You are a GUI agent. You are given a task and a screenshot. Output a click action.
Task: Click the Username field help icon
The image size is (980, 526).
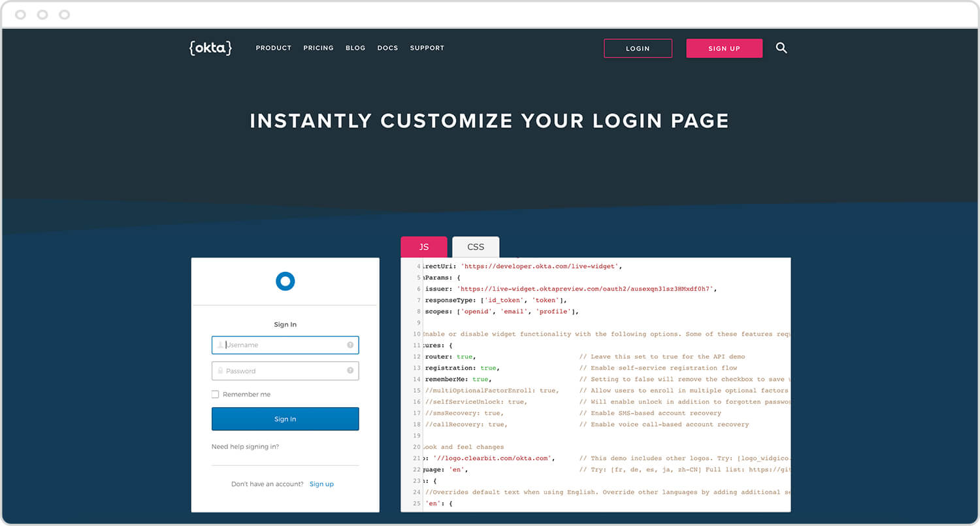[x=350, y=345]
